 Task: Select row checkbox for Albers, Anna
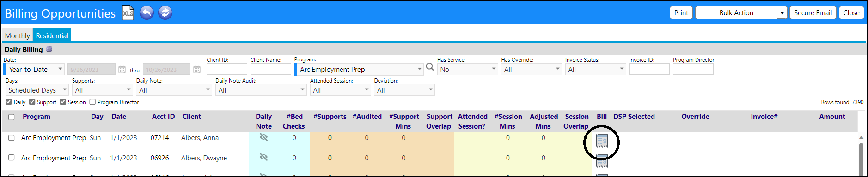tap(12, 137)
